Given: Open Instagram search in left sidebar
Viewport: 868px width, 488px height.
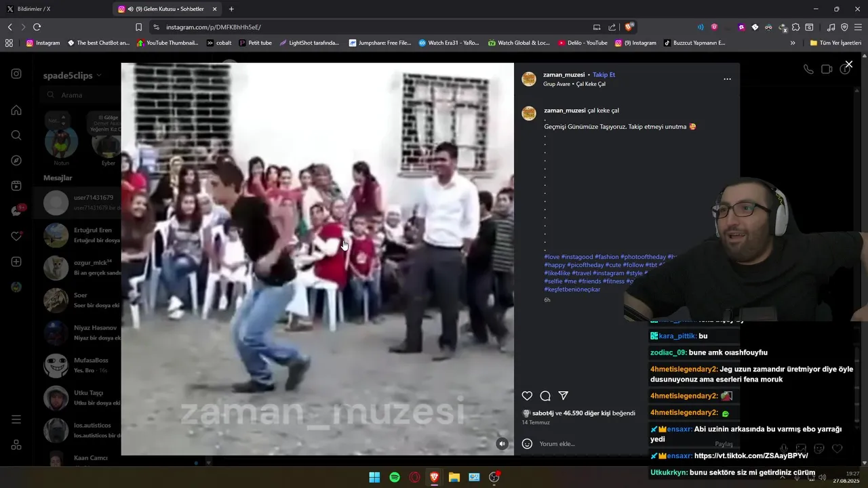Looking at the screenshot, I should coord(16,135).
